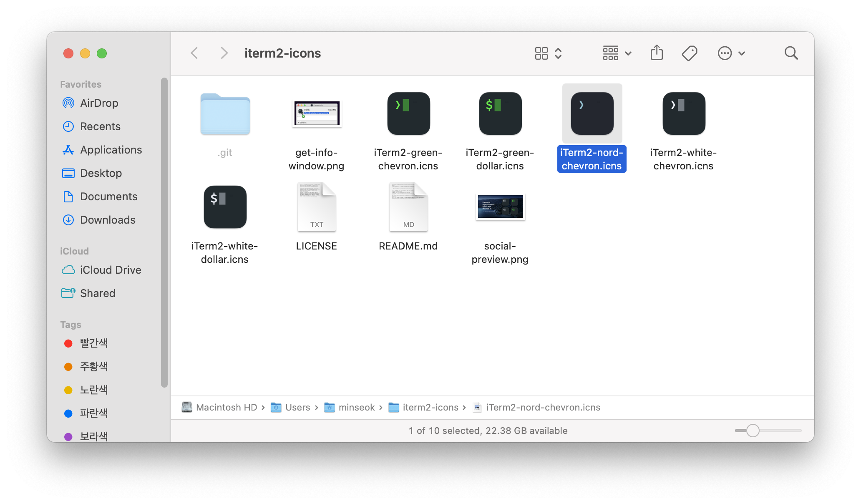861x504 pixels.
Task: Open the group-by options icon
Action: (x=610, y=53)
